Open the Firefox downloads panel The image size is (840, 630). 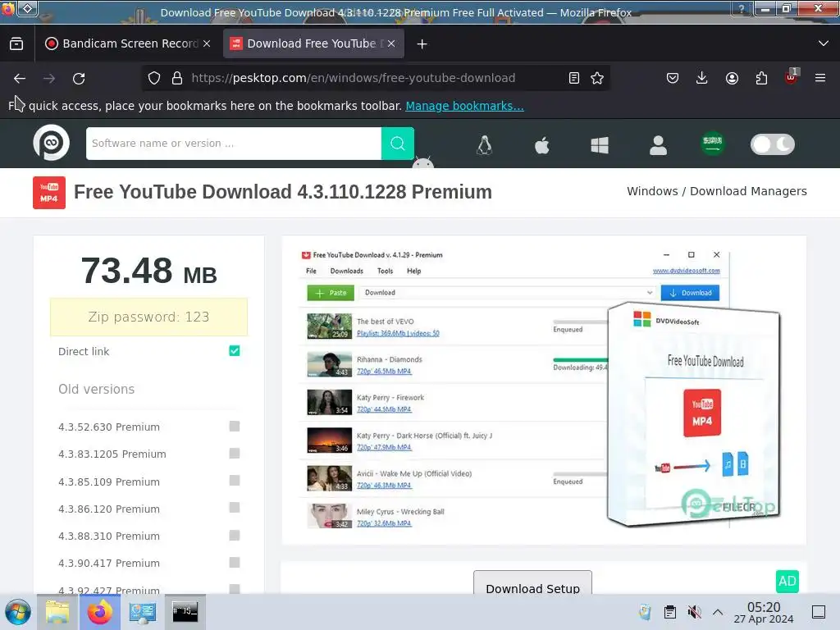tap(702, 78)
